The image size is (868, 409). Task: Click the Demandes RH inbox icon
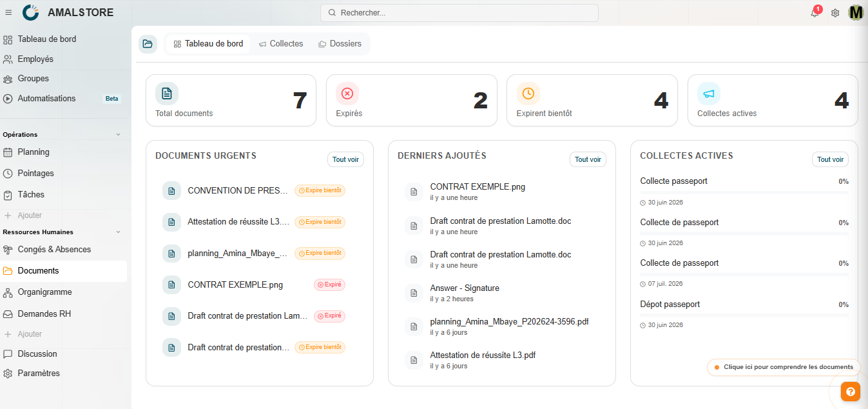click(x=8, y=314)
